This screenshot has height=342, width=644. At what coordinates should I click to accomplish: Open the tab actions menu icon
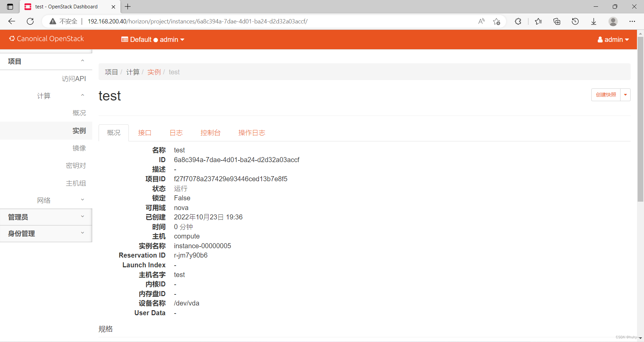10,7
